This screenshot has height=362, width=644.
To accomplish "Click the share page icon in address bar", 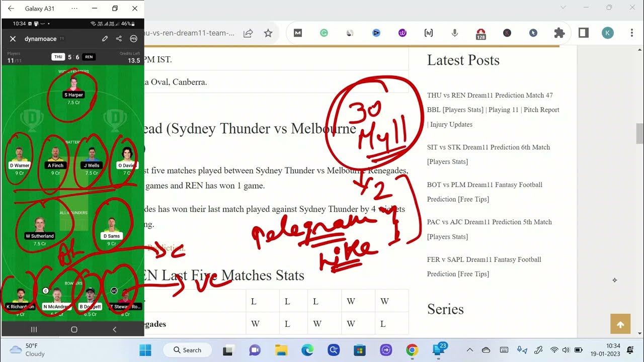I will (248, 33).
